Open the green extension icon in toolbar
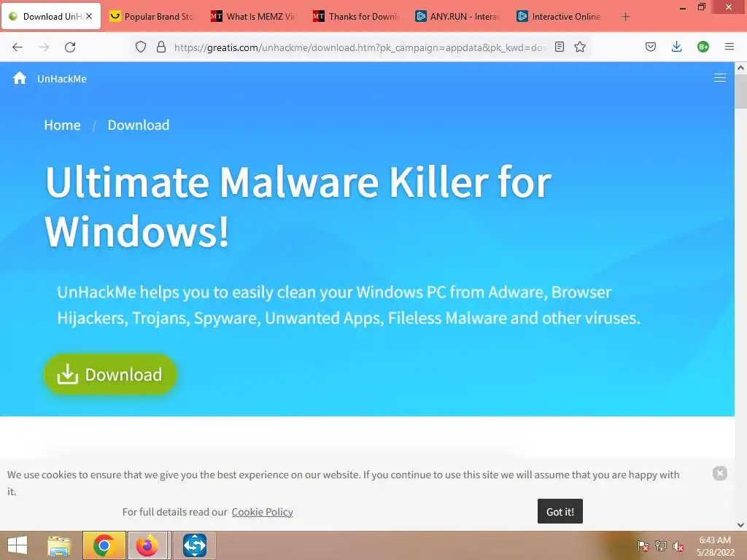Screen dimensions: 747x560 click(x=703, y=47)
